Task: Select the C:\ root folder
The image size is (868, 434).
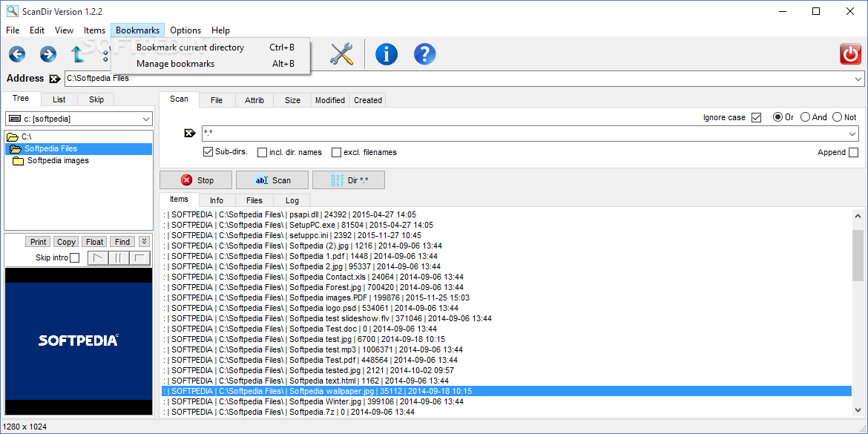Action: click(21, 137)
